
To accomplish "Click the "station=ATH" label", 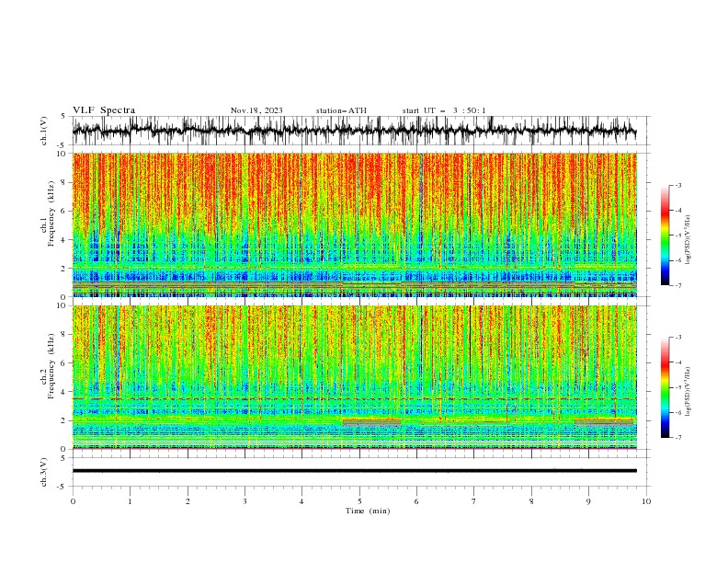I will [341, 110].
